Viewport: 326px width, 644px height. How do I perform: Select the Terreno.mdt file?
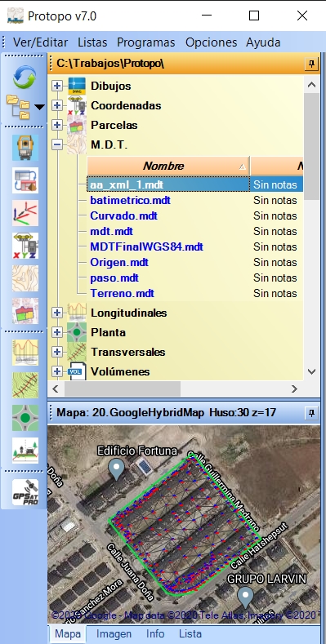(122, 293)
